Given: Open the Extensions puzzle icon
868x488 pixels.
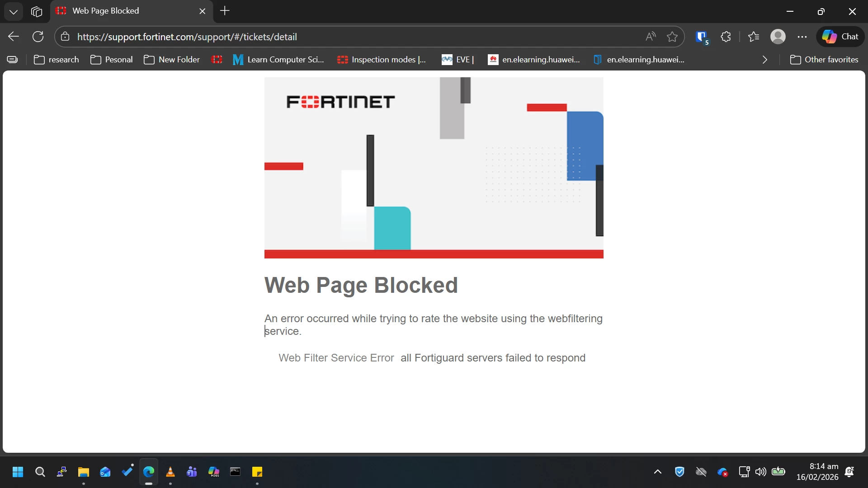Looking at the screenshot, I should point(726,37).
